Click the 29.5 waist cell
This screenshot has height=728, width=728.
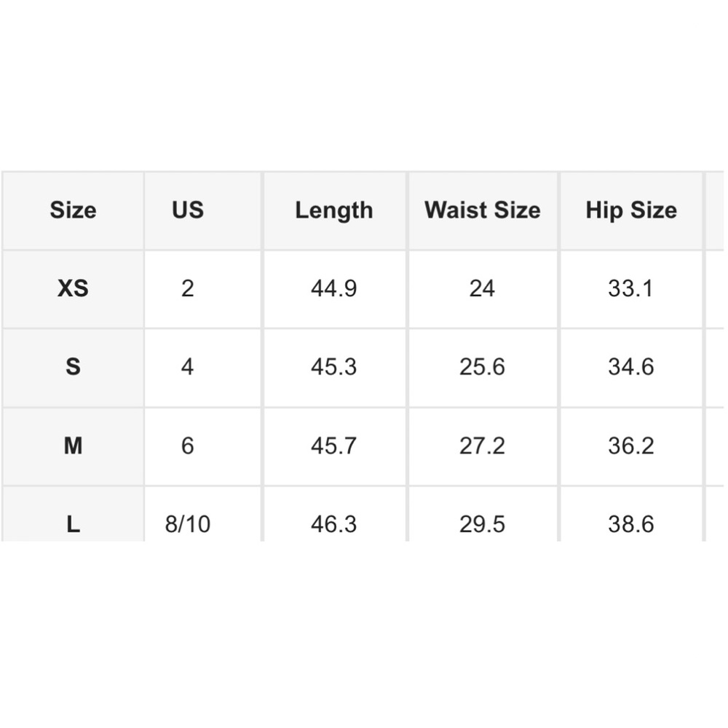[x=483, y=515]
